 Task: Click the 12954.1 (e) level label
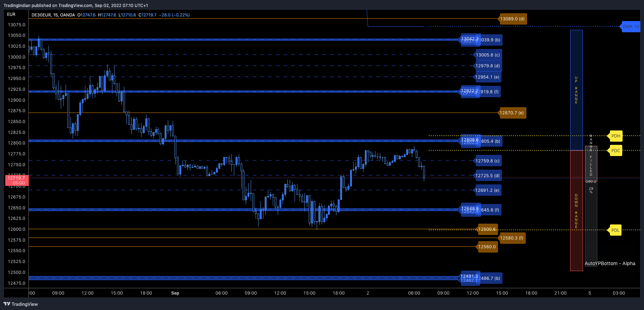click(x=487, y=77)
